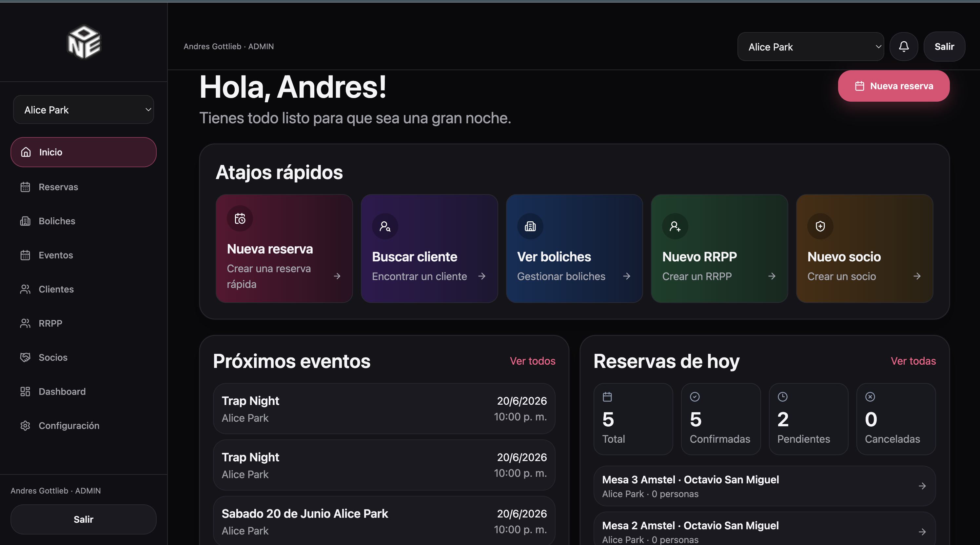The height and width of the screenshot is (545, 980).
Task: Click Salir button in the top bar
Action: [944, 47]
